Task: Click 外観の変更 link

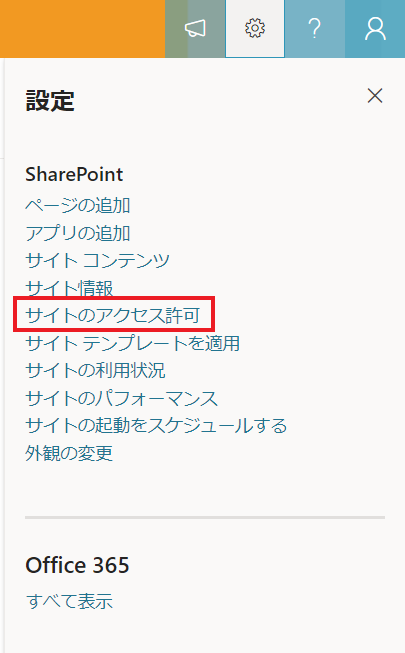Action: click(x=69, y=453)
